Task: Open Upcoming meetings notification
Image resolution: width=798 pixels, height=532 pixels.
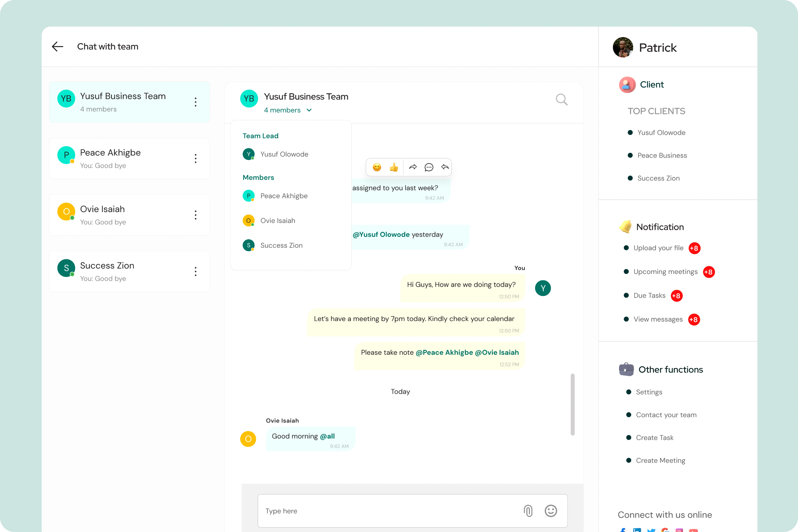Action: point(665,272)
